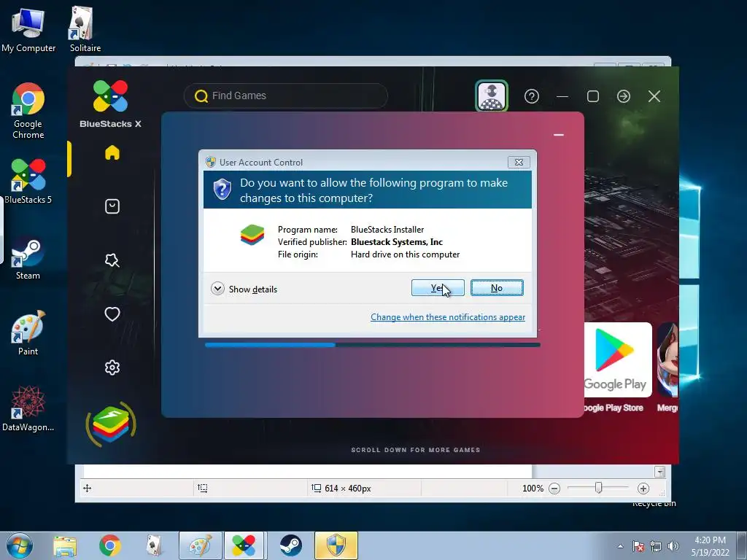Open the user profile avatar

492,96
